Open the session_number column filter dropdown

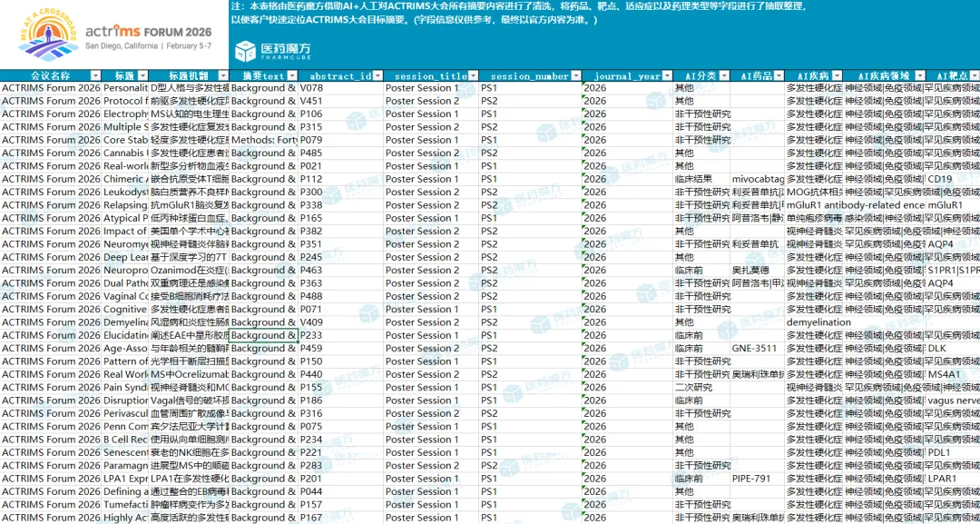point(575,75)
